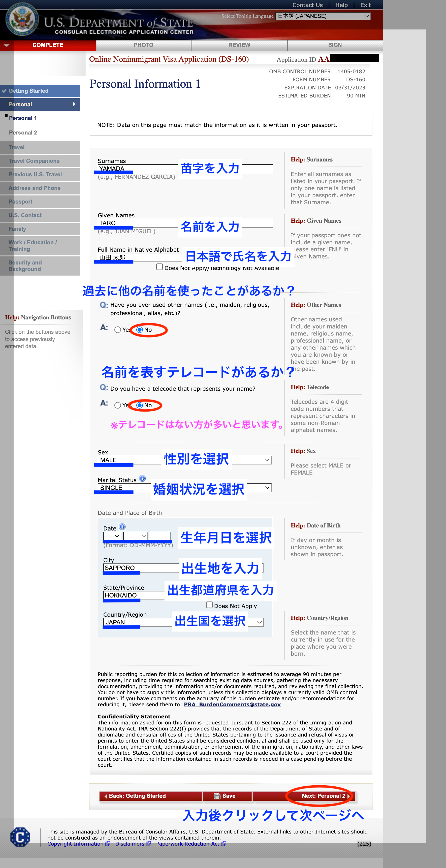Open the Sex dropdown

tap(184, 460)
